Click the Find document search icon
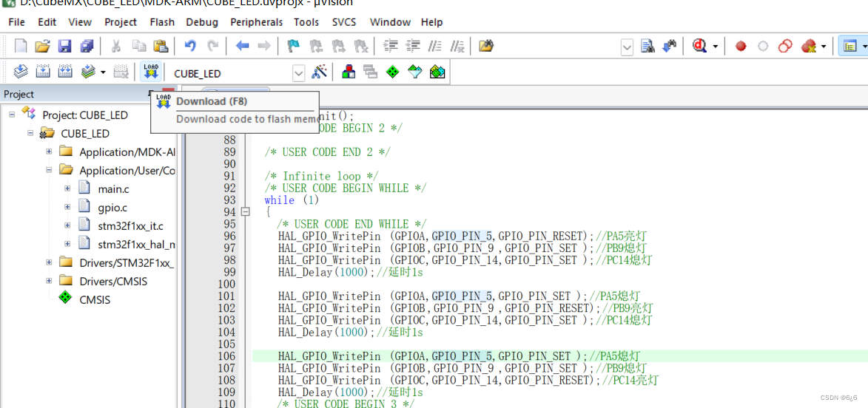Screen dimensions: 868x408 tap(648, 47)
